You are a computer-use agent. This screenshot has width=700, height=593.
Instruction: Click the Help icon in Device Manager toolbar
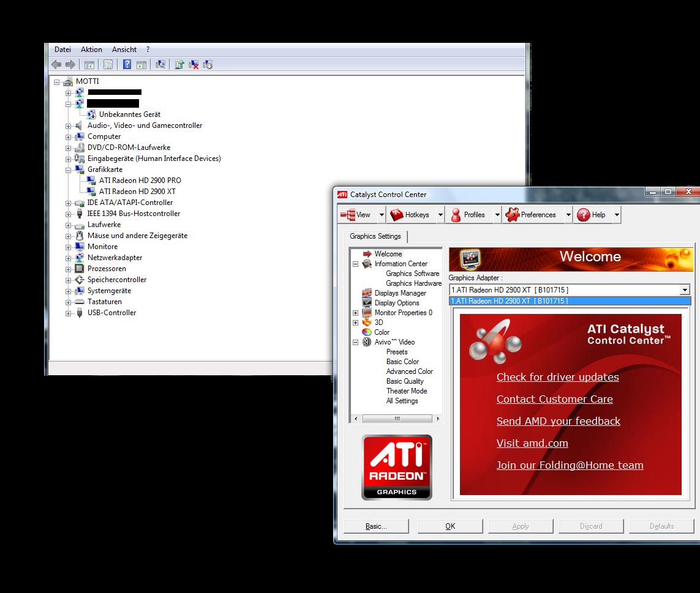click(x=127, y=64)
